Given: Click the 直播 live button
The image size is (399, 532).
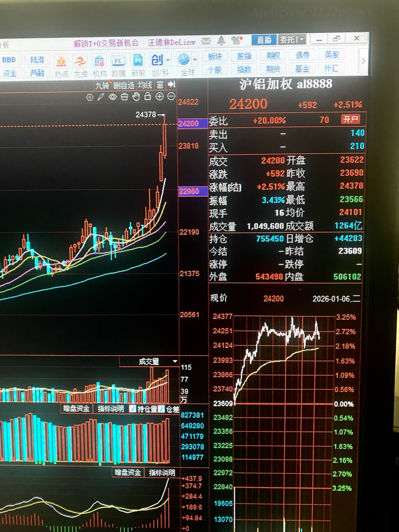Looking at the screenshot, I should tap(264, 39).
